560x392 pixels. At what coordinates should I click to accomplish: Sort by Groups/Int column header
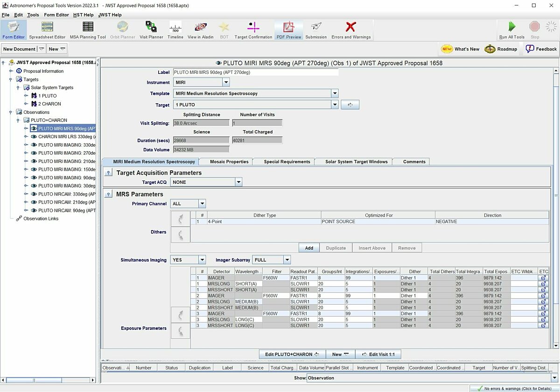point(330,272)
